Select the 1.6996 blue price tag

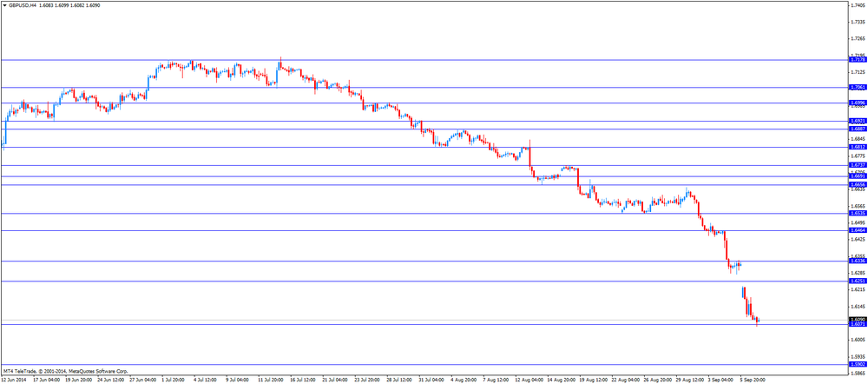tap(858, 103)
